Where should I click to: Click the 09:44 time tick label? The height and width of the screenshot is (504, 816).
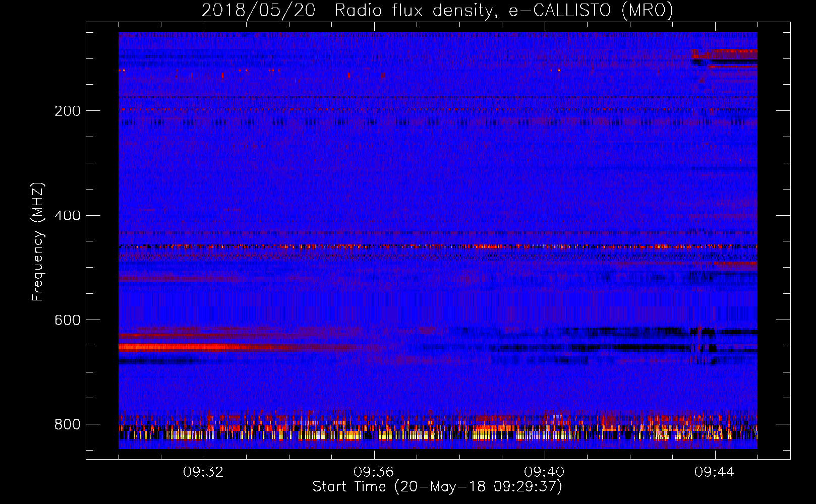(715, 472)
